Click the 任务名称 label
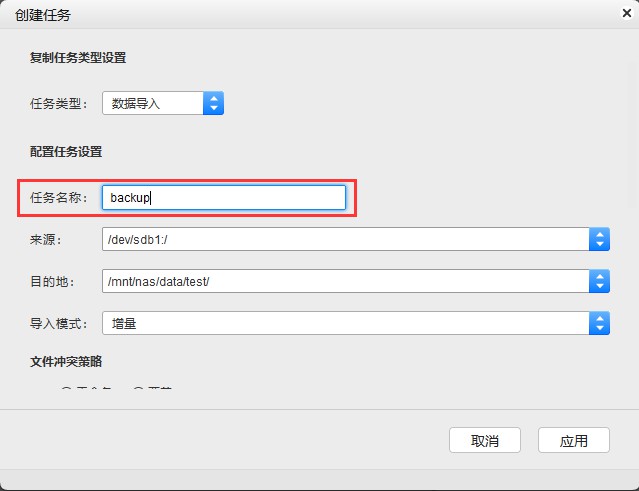Viewport: 639px width, 491px height. (x=60, y=198)
